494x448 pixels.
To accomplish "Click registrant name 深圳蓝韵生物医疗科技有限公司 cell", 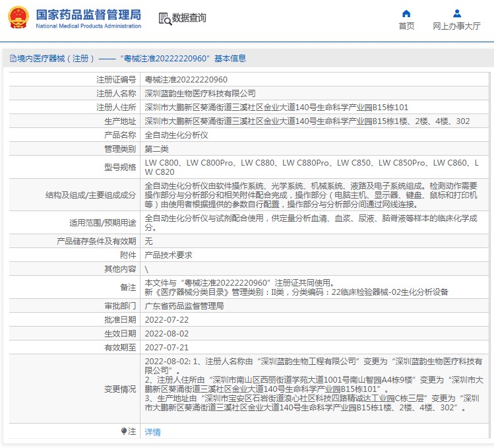I will pos(200,94).
